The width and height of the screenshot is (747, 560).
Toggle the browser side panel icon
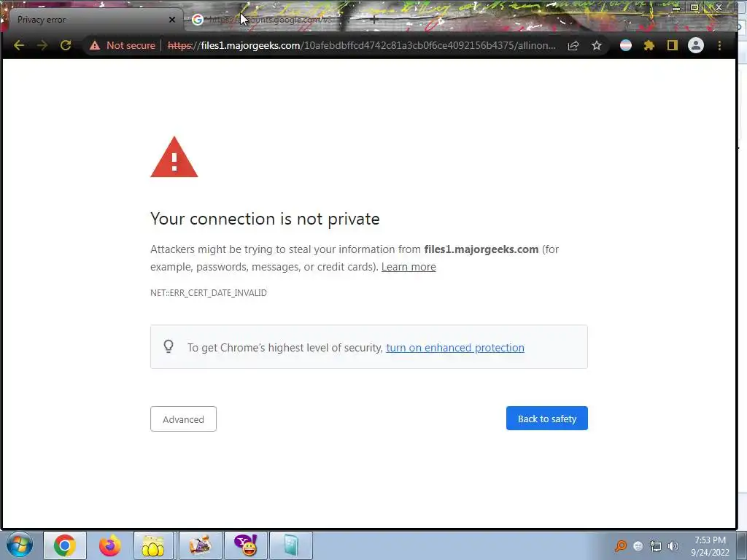coord(672,45)
